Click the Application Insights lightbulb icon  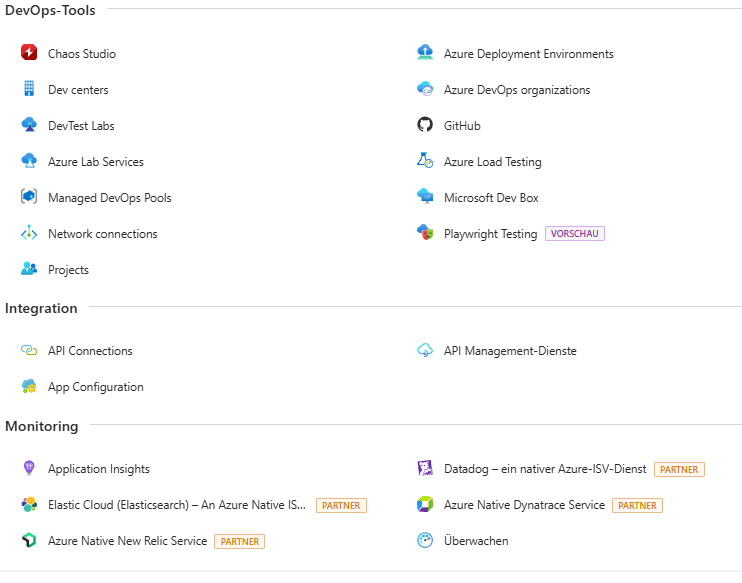click(x=29, y=469)
